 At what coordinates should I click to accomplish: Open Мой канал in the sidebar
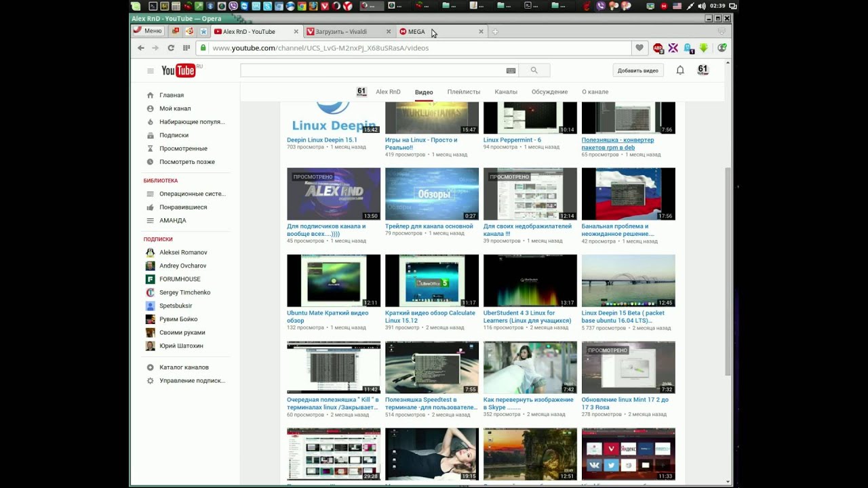pyautogui.click(x=175, y=108)
